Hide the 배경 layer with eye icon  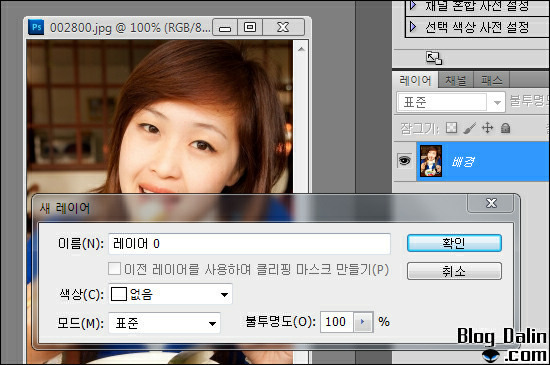(404, 161)
